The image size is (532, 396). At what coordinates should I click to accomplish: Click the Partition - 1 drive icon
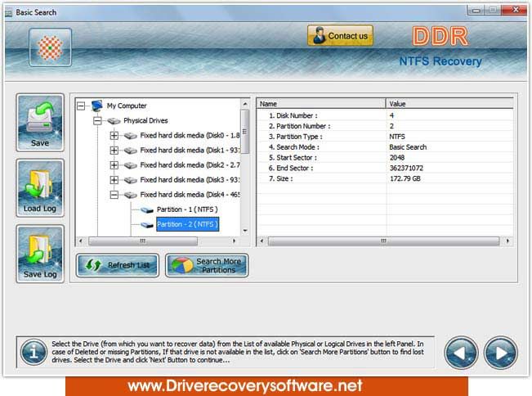coord(147,210)
